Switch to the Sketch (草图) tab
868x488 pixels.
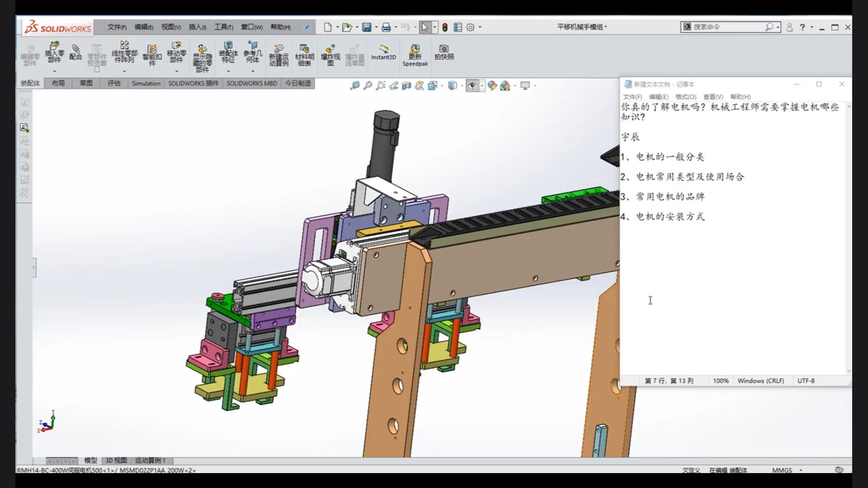(86, 83)
